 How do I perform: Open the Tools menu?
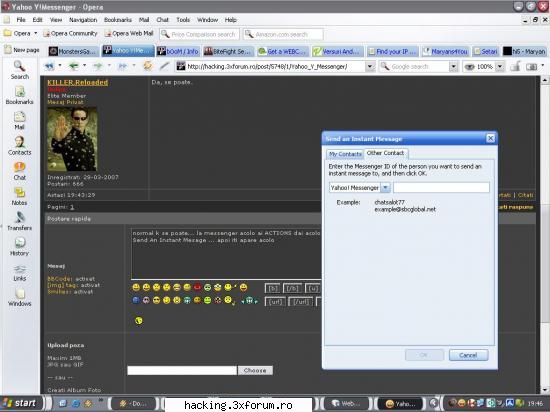tap(183, 20)
